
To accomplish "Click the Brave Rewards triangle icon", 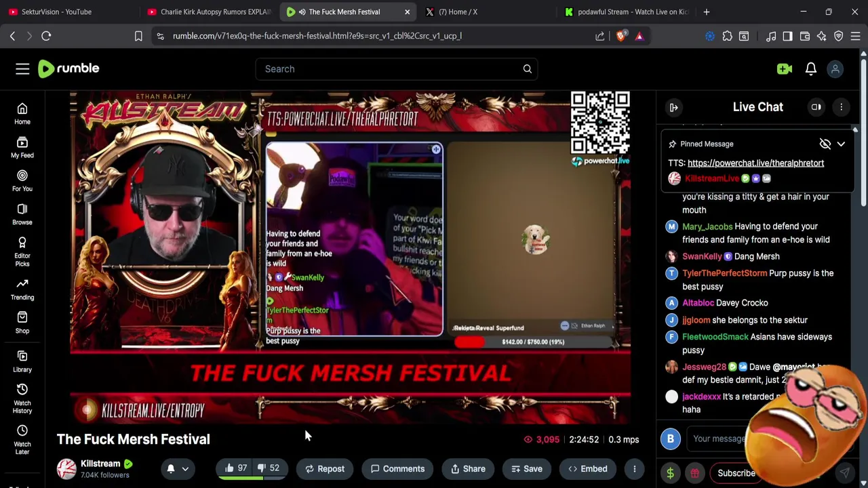I will [x=639, y=36].
